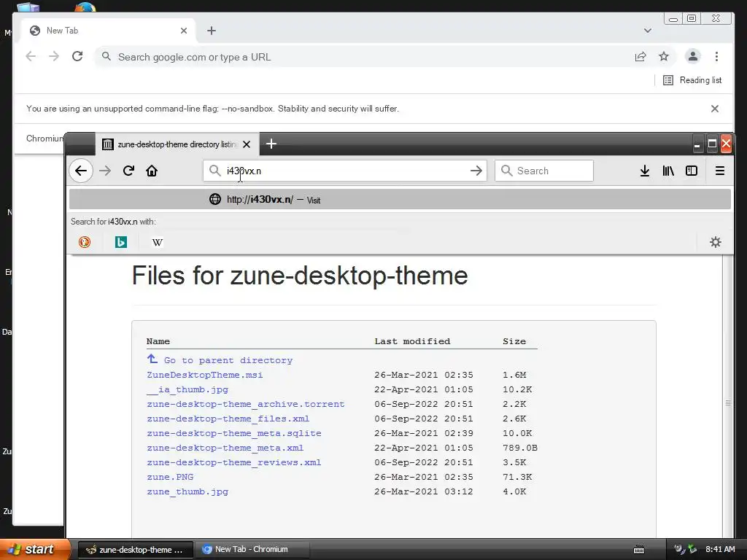Viewport: 747px width, 560px height.
Task: Go back in the Chromium window
Action: [x=31, y=56]
